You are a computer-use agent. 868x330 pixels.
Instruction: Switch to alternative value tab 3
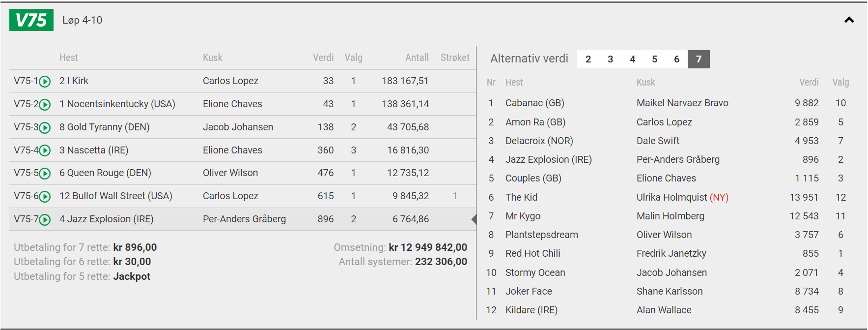[x=610, y=59]
